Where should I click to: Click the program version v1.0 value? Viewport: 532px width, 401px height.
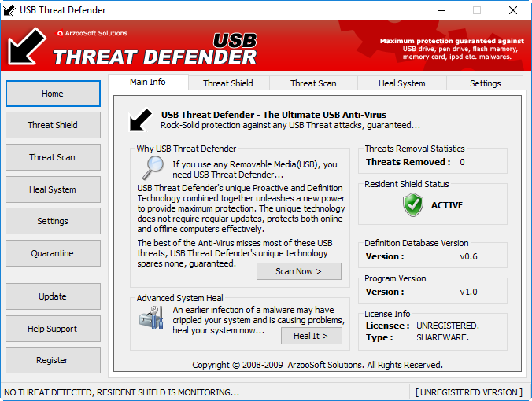(468, 292)
